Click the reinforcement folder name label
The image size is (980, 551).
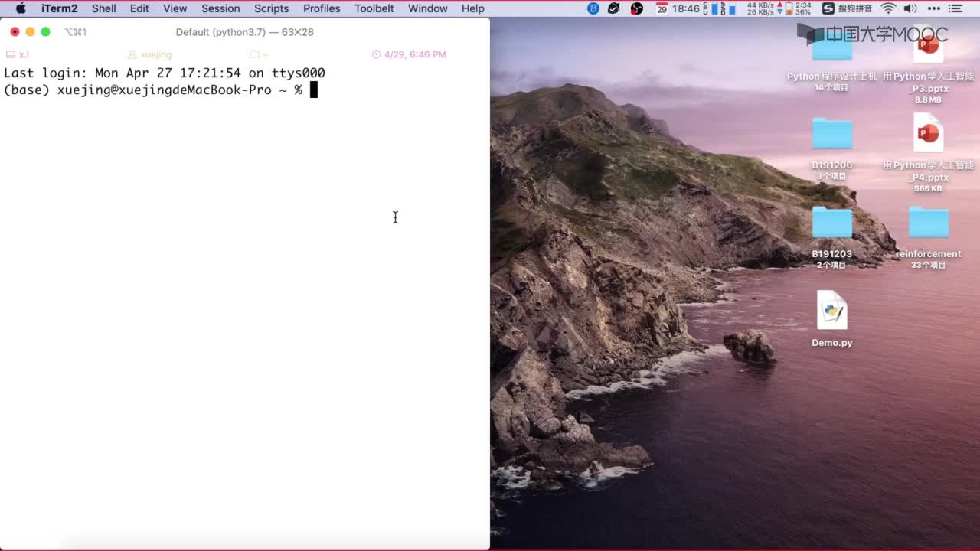[x=929, y=254]
